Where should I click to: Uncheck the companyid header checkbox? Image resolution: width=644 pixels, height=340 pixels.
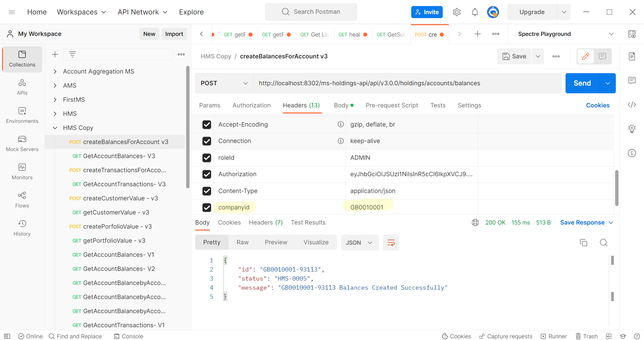point(207,207)
